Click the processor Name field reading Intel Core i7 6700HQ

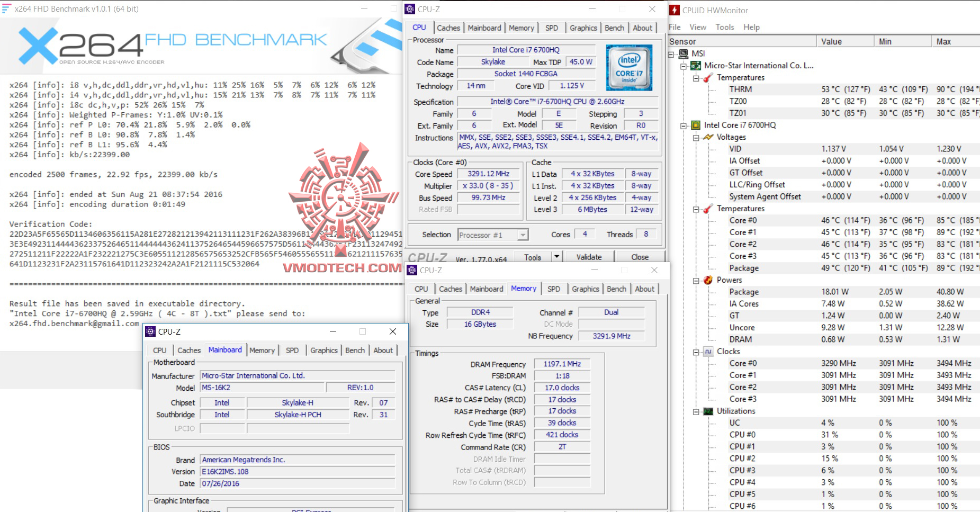526,50
